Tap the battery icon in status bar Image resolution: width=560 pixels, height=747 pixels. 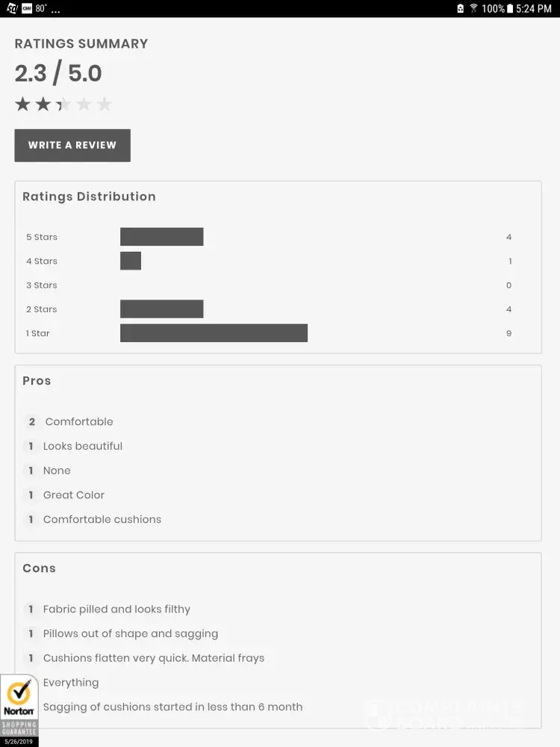510,8
